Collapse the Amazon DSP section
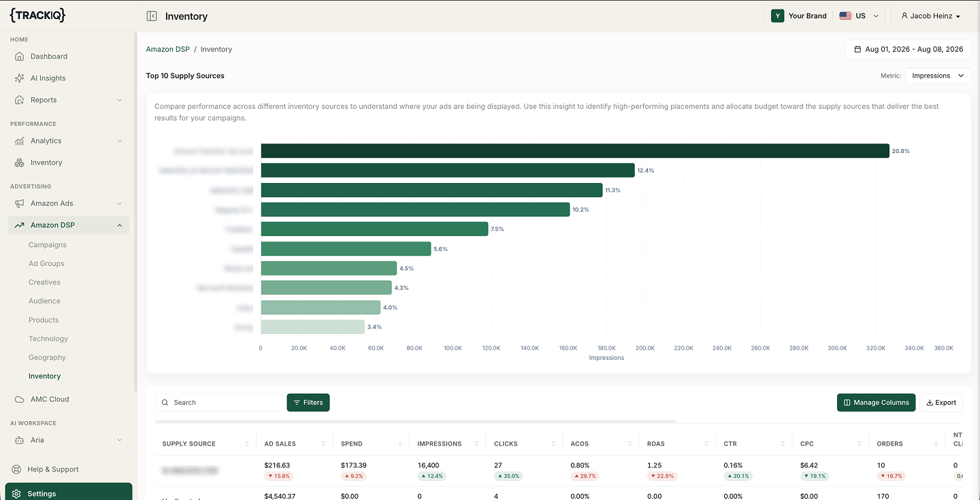Image resolution: width=980 pixels, height=500 pixels. [x=120, y=225]
